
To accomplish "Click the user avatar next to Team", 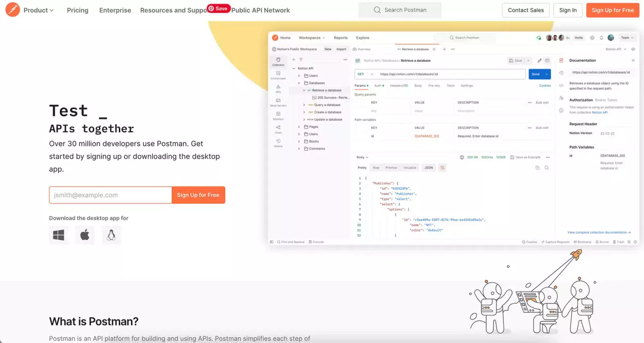I will (x=611, y=38).
